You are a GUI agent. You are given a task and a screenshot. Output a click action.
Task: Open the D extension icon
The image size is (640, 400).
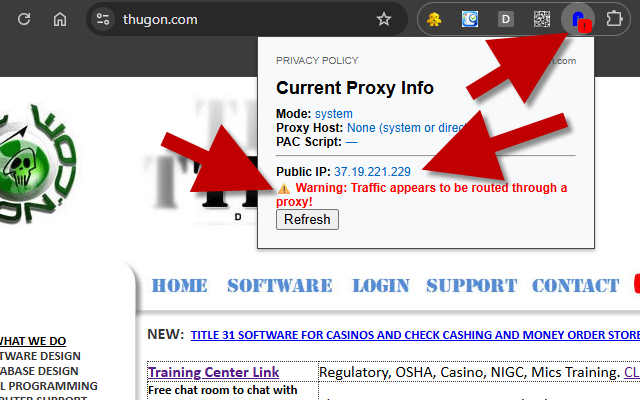[506, 19]
